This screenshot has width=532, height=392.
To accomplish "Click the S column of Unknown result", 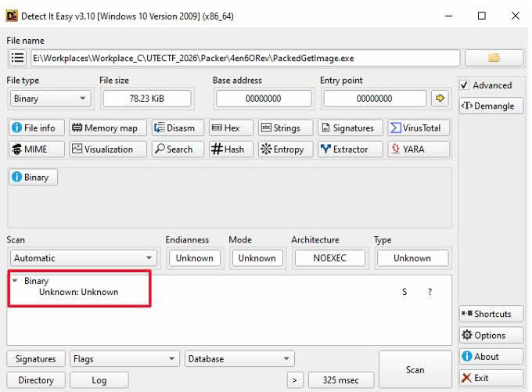I will click(x=404, y=292).
